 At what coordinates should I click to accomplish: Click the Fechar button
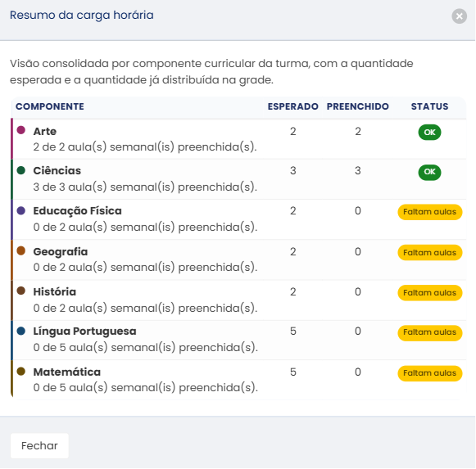tap(39, 445)
